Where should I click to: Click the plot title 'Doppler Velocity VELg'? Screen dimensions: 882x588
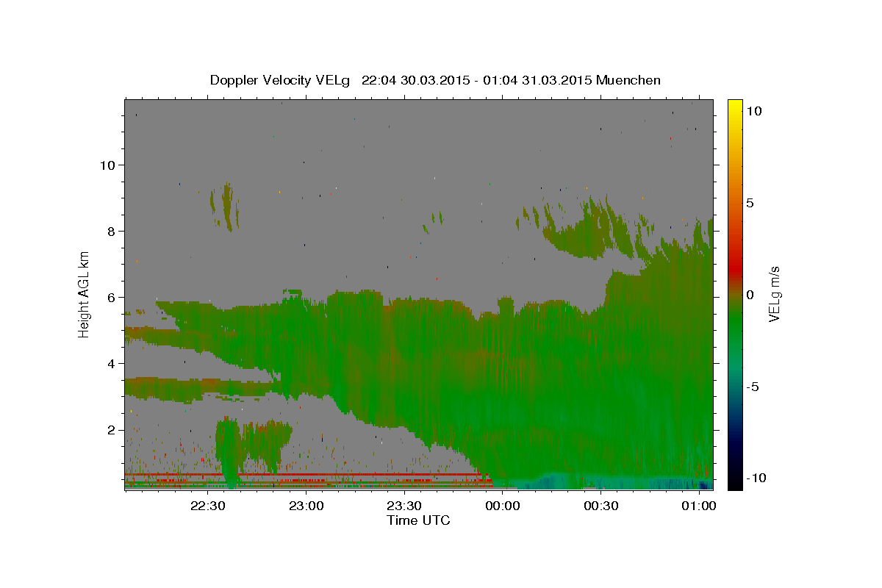[280, 80]
